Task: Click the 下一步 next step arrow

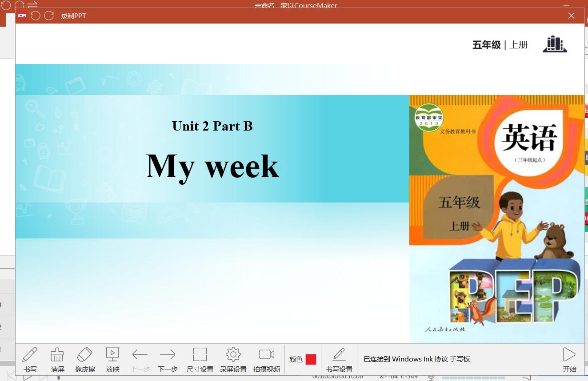Action: point(168,359)
